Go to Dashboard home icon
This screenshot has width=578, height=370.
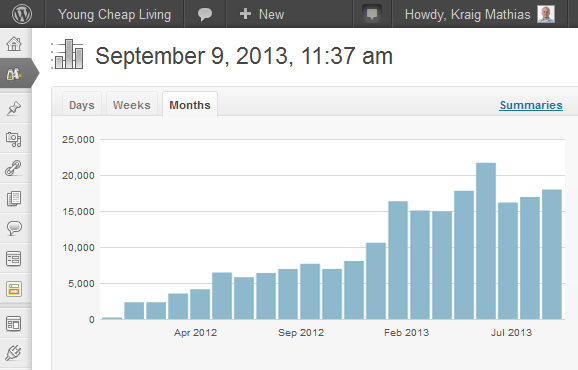pyautogui.click(x=14, y=44)
